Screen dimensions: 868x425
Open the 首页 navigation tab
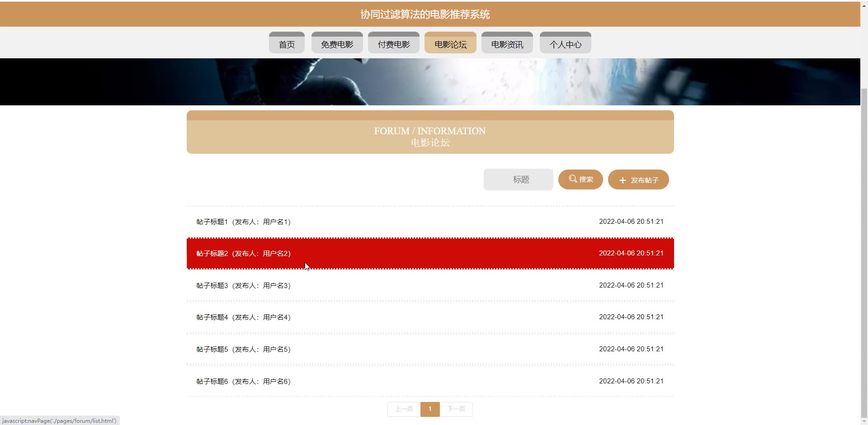click(287, 42)
